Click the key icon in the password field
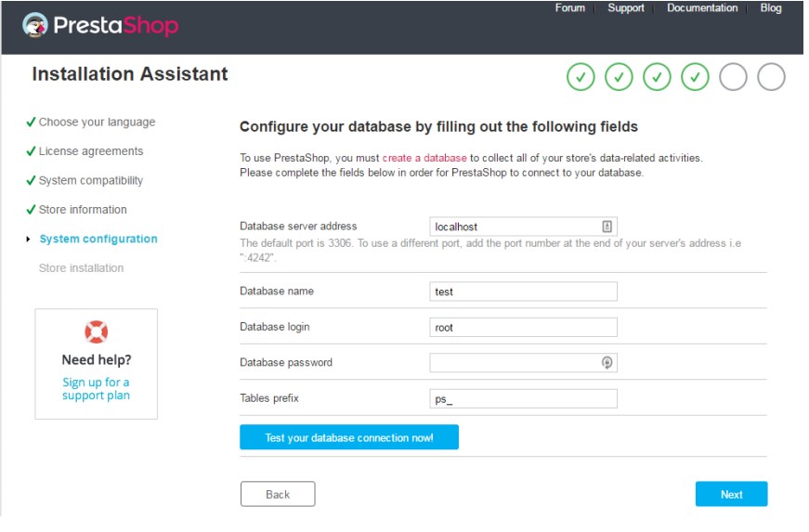The image size is (809, 532). (x=607, y=363)
